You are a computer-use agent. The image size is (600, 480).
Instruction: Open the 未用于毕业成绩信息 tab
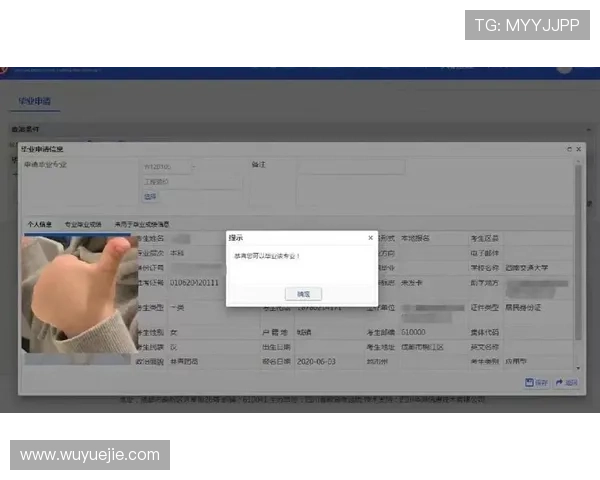pos(141,225)
